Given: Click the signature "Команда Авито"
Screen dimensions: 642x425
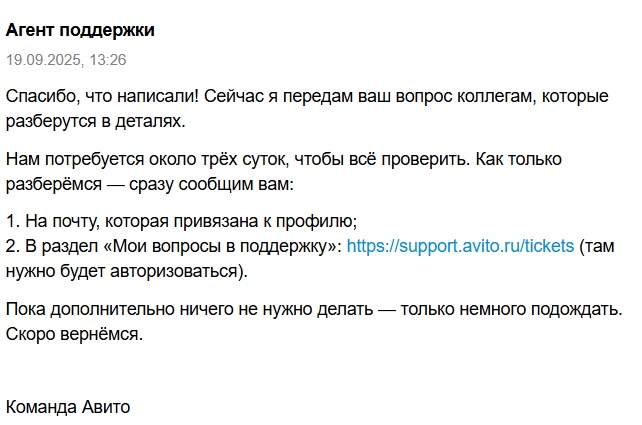Looking at the screenshot, I should 68,407.
